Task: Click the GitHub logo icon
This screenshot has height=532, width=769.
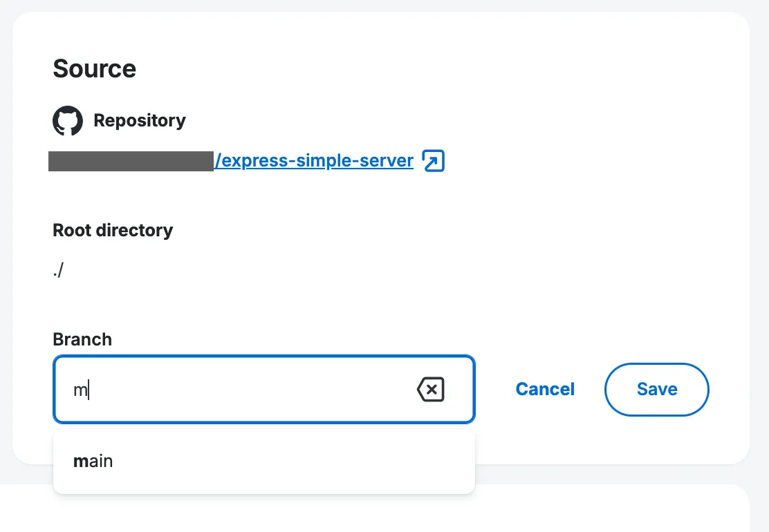Action: click(68, 121)
